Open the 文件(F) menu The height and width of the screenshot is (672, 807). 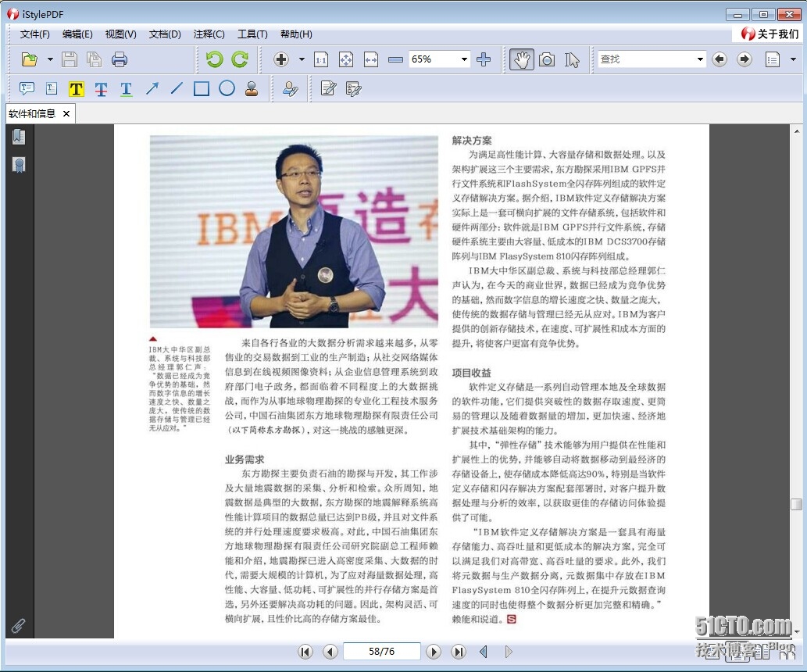(x=34, y=34)
